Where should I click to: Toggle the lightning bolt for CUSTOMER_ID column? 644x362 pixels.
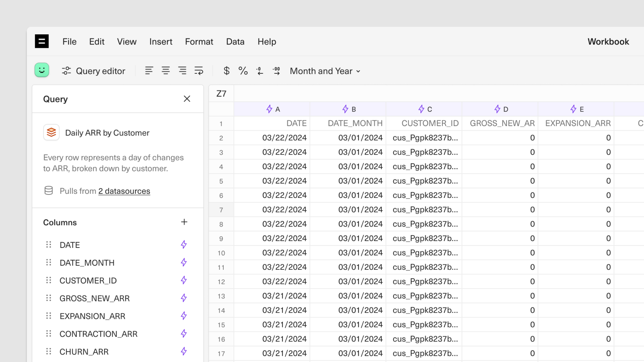(184, 280)
